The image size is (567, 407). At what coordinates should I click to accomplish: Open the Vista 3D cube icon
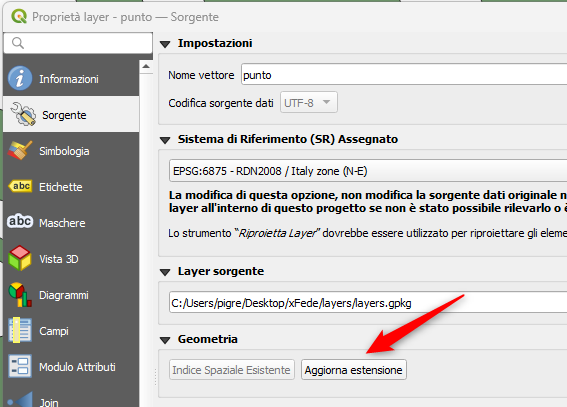pos(20,258)
